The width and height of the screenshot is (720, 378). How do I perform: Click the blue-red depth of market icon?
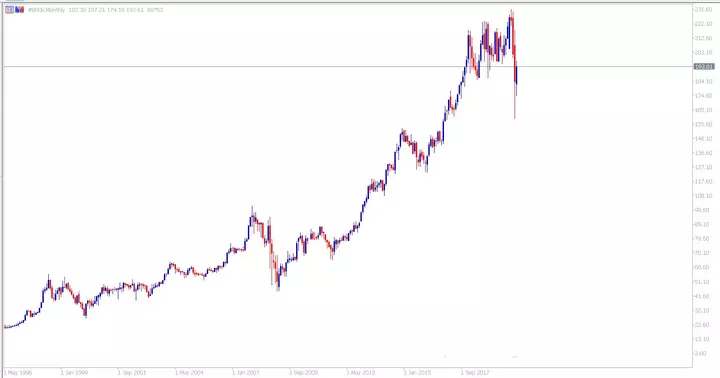(19, 10)
